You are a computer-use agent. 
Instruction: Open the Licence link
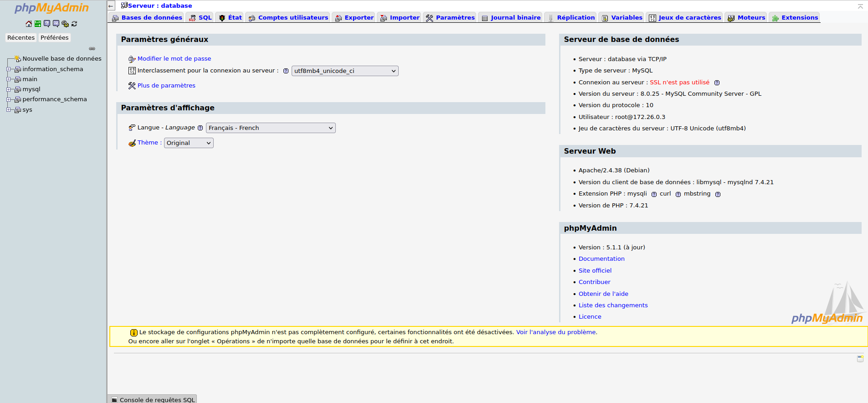(590, 317)
